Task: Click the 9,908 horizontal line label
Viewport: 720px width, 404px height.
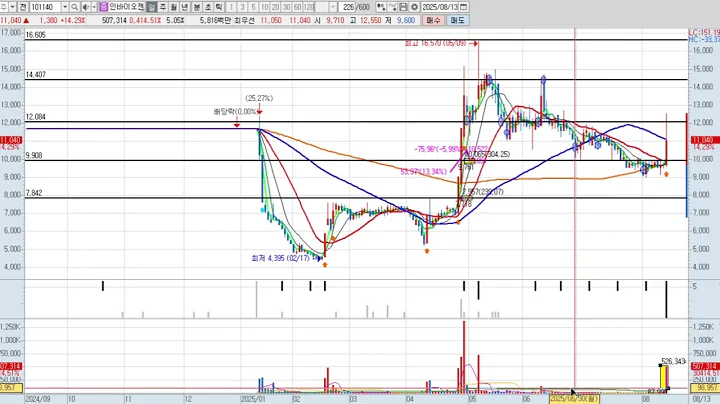Action: point(34,156)
